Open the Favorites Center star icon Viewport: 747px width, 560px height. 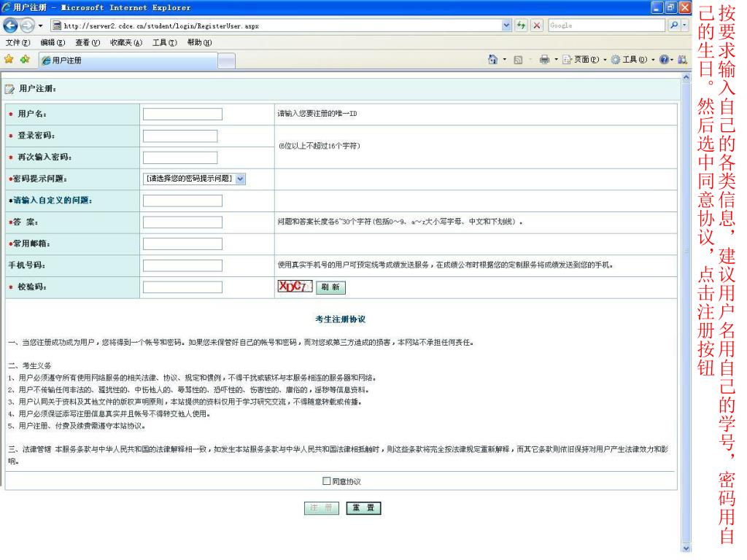tap(9, 59)
